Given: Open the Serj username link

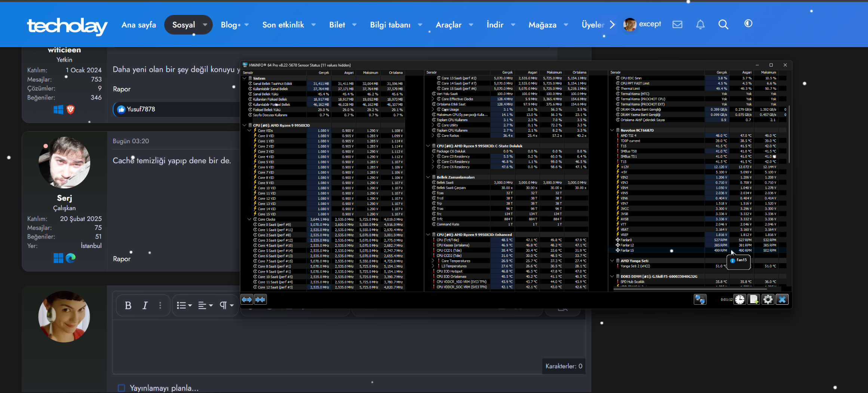Looking at the screenshot, I should coord(64,198).
